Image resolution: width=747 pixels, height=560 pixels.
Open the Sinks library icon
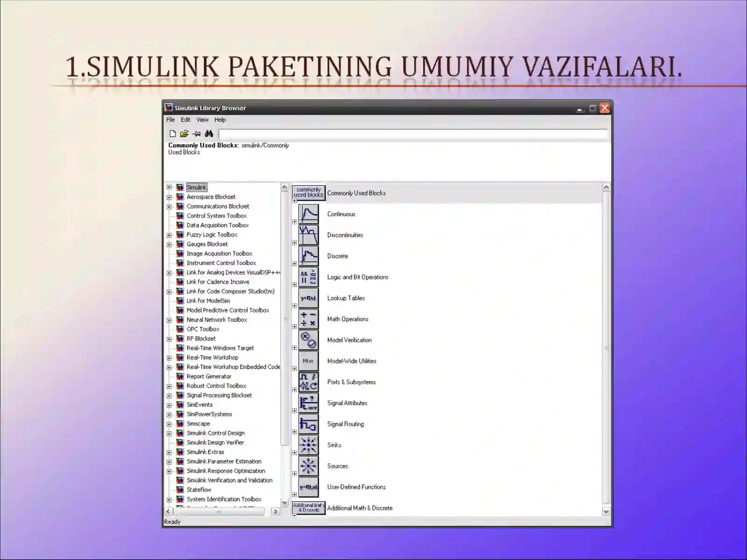click(x=309, y=445)
